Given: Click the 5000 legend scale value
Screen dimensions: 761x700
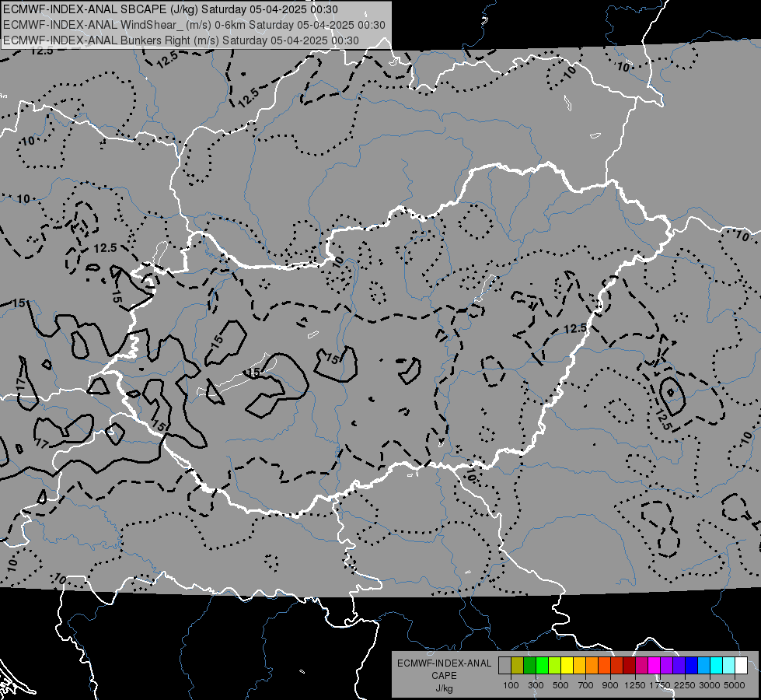Looking at the screenshot, I should (735, 685).
